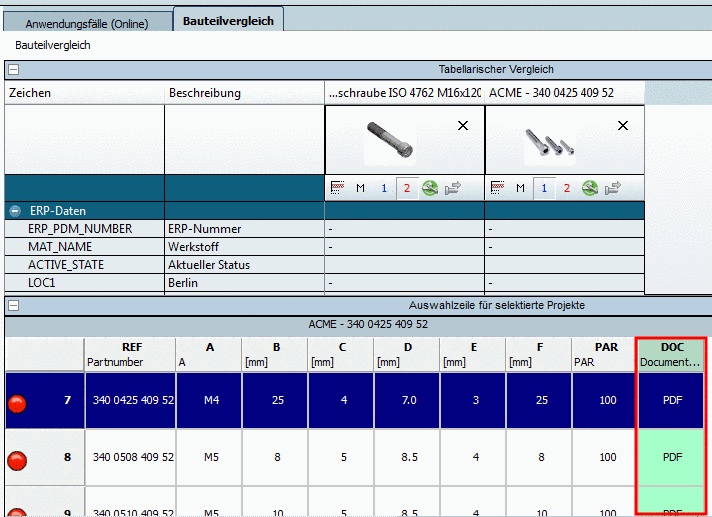712x517 pixels.
Task: Click the export arrow icon in ACME column
Action: (x=613, y=188)
